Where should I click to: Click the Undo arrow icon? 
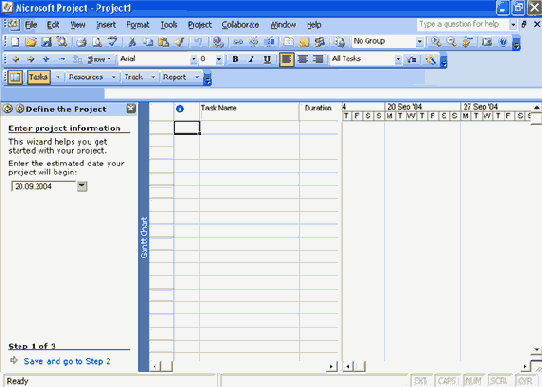(x=198, y=42)
